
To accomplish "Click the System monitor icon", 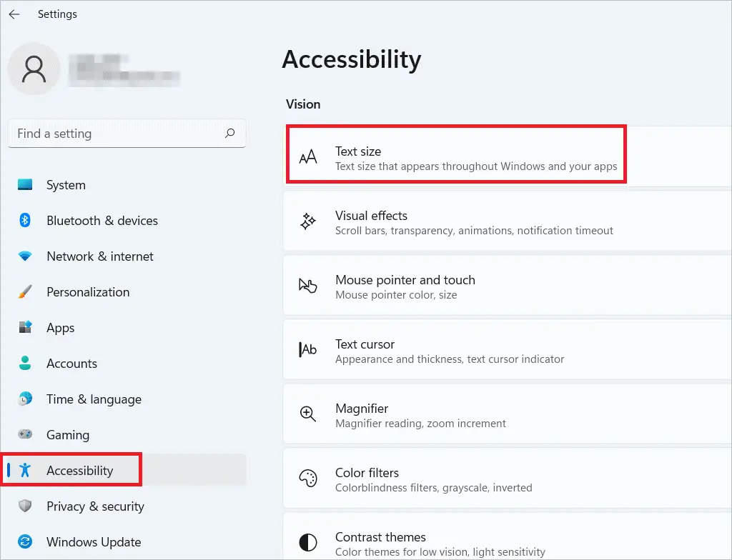I will [x=25, y=185].
